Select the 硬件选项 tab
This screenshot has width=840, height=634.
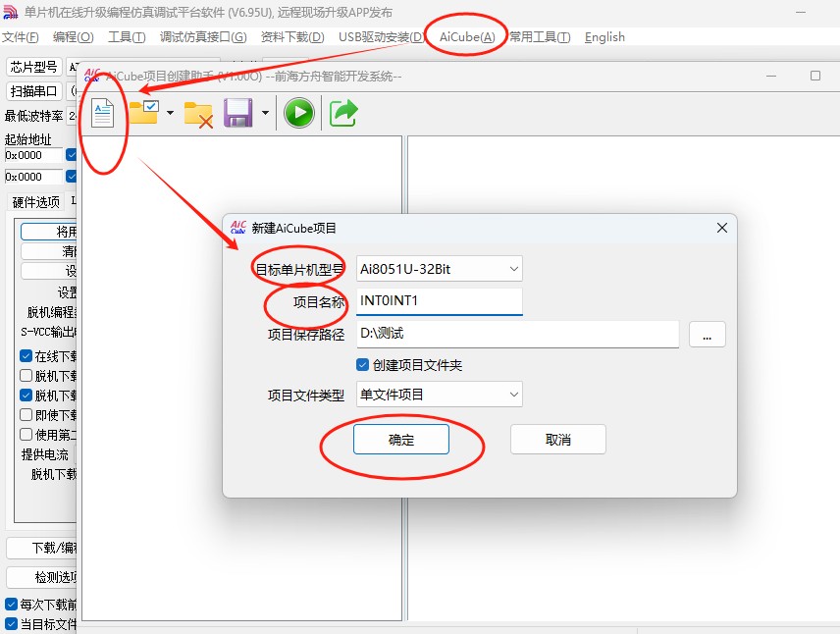(36, 202)
